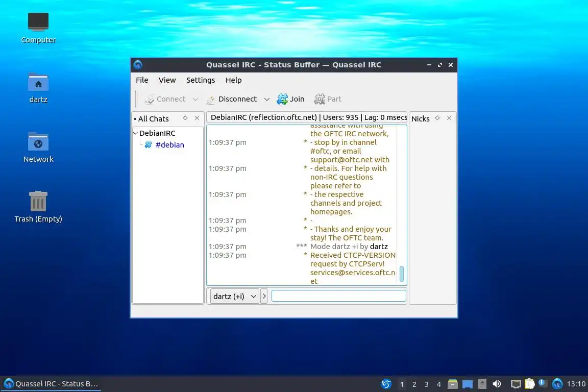Switch to workspace 2
Viewport: 588px width, 392px height.
[414, 384]
